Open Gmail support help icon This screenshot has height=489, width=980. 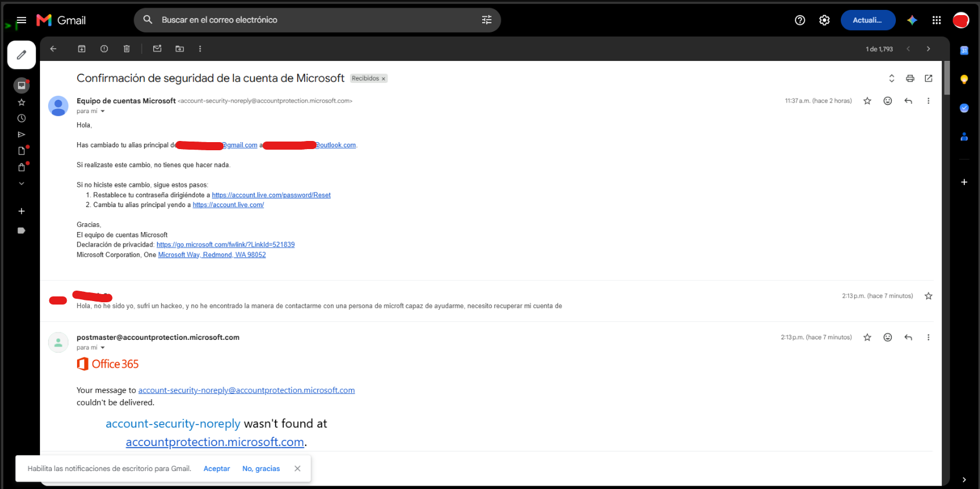pyautogui.click(x=800, y=20)
